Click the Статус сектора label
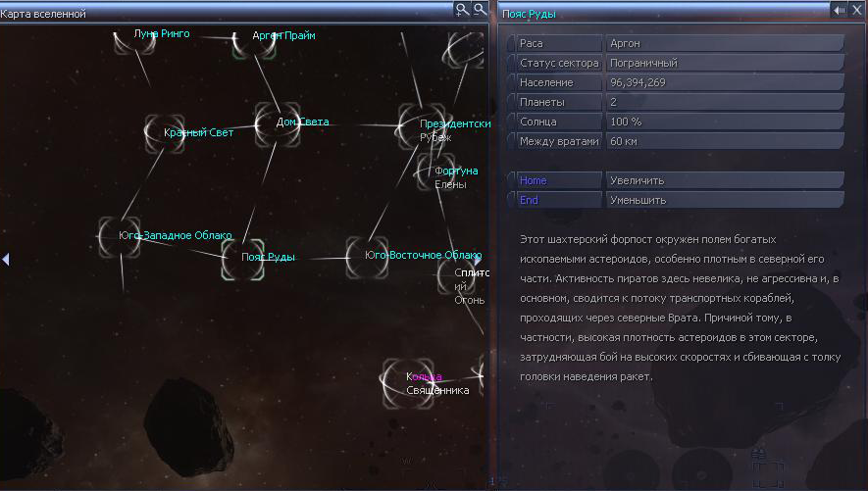The height and width of the screenshot is (491, 868). (559, 63)
